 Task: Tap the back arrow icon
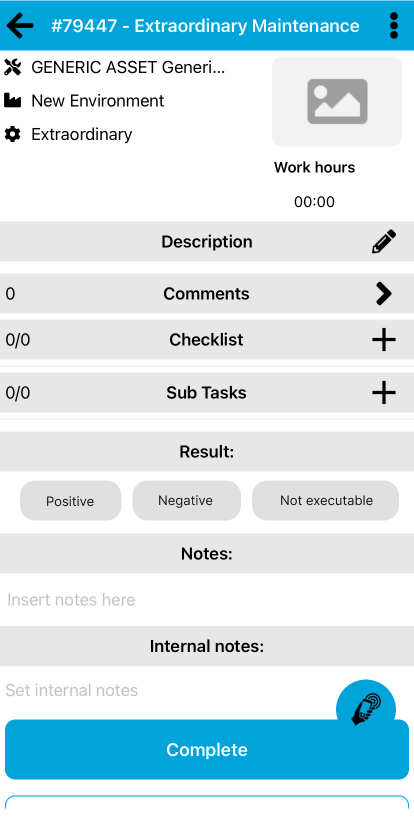20,26
